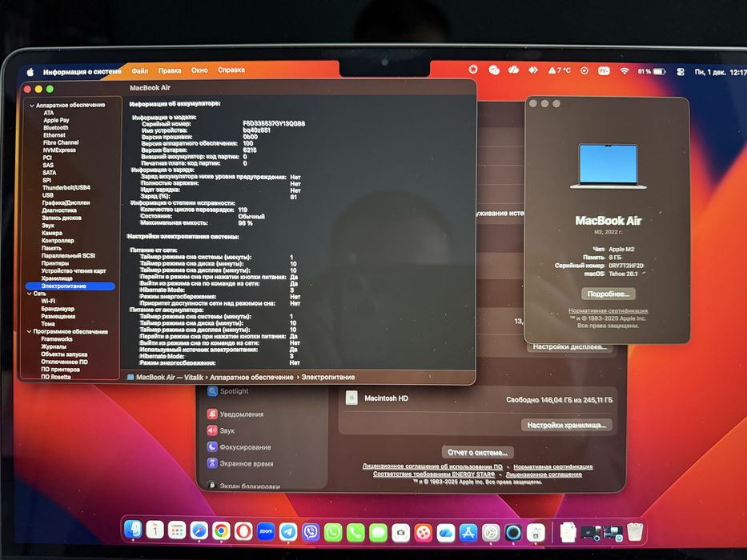The width and height of the screenshot is (747, 560).
Task: Open keyboard input source indicator
Action: click(x=604, y=71)
